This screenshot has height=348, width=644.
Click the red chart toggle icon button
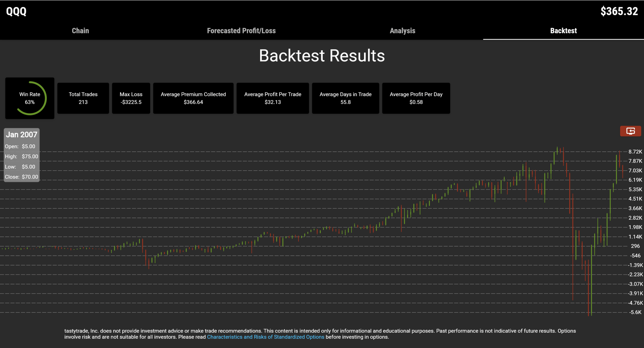coord(630,131)
